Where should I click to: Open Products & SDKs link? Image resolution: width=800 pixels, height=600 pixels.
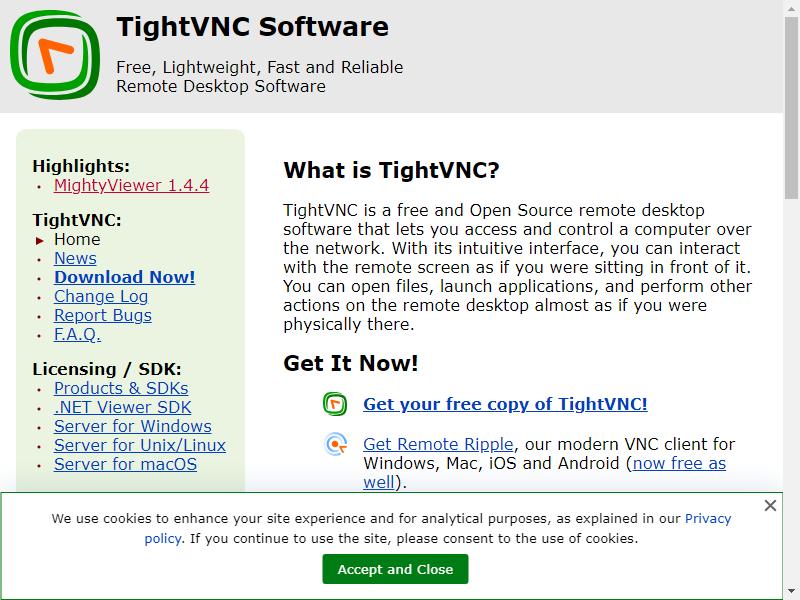pos(121,388)
